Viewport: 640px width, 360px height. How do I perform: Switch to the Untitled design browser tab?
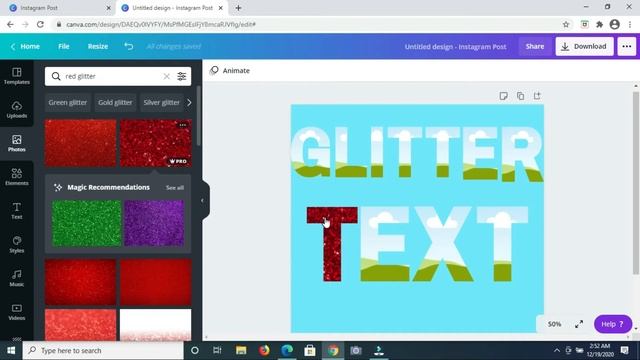(172, 8)
